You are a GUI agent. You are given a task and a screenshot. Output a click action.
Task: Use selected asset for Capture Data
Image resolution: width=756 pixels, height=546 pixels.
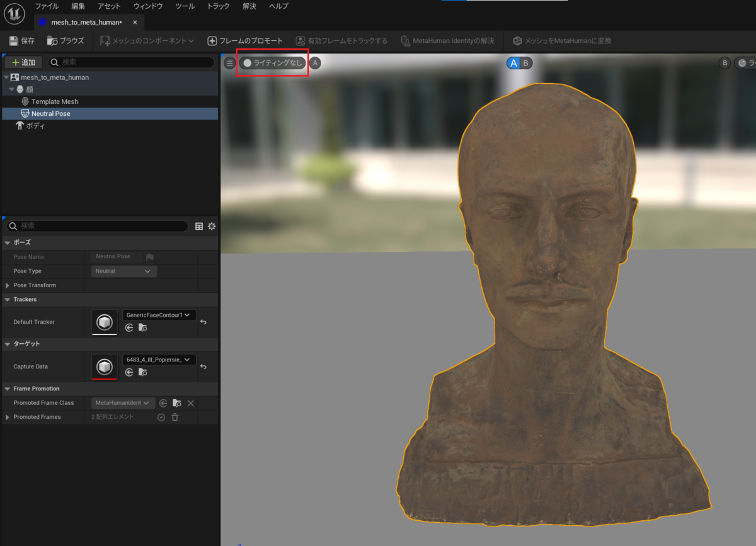pyautogui.click(x=129, y=372)
